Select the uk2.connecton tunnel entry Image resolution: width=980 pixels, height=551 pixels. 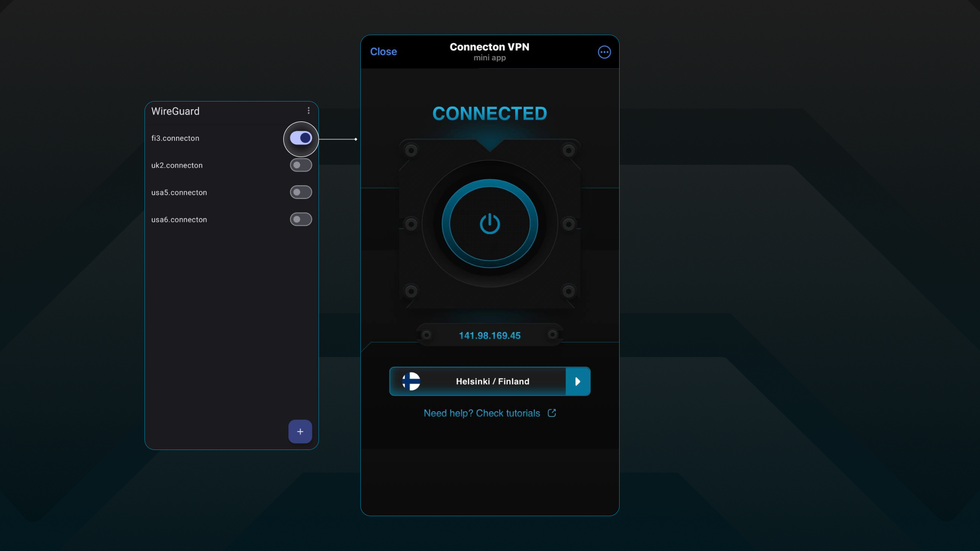[177, 165]
